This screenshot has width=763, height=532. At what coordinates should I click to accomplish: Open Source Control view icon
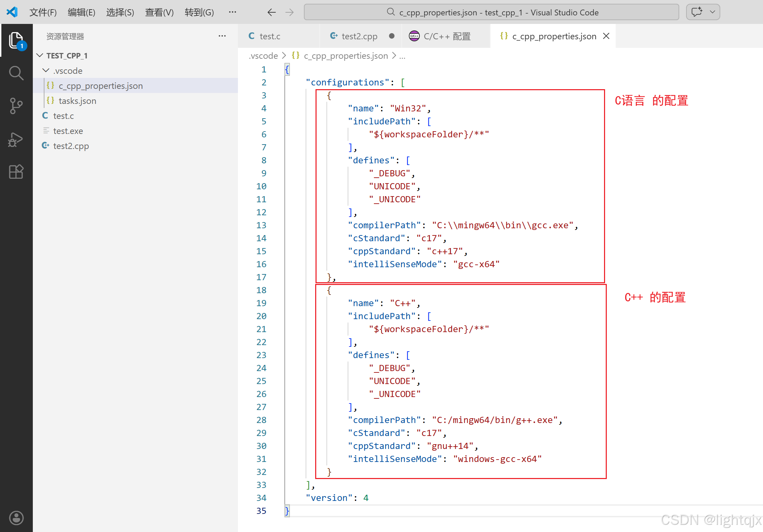(x=16, y=106)
